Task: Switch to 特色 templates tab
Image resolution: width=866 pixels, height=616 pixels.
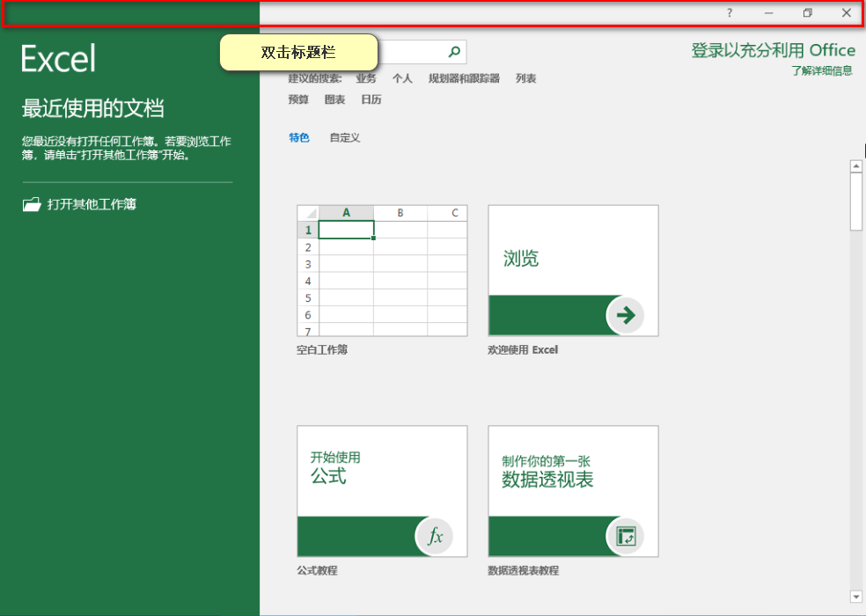Action: click(x=299, y=137)
